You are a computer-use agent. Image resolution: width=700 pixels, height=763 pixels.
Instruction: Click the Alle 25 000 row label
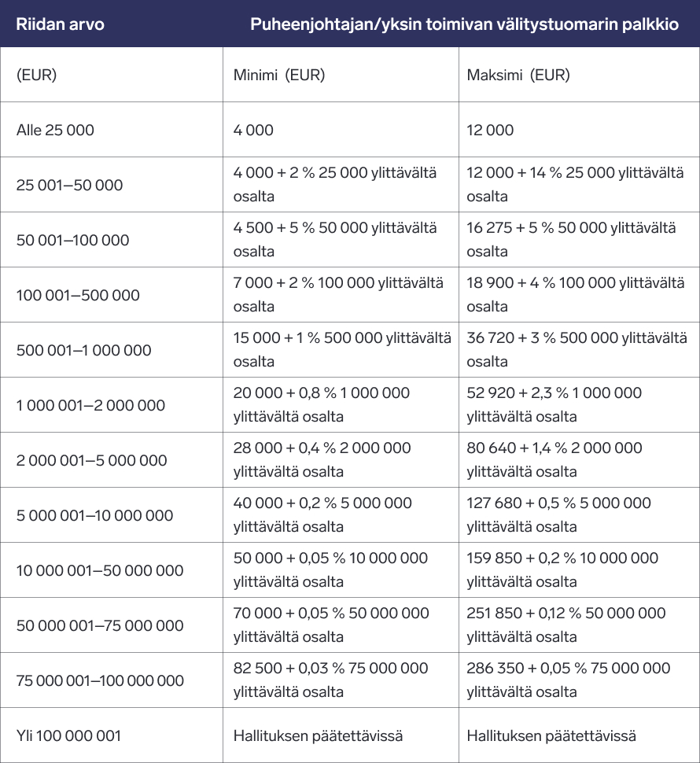[x=55, y=130]
